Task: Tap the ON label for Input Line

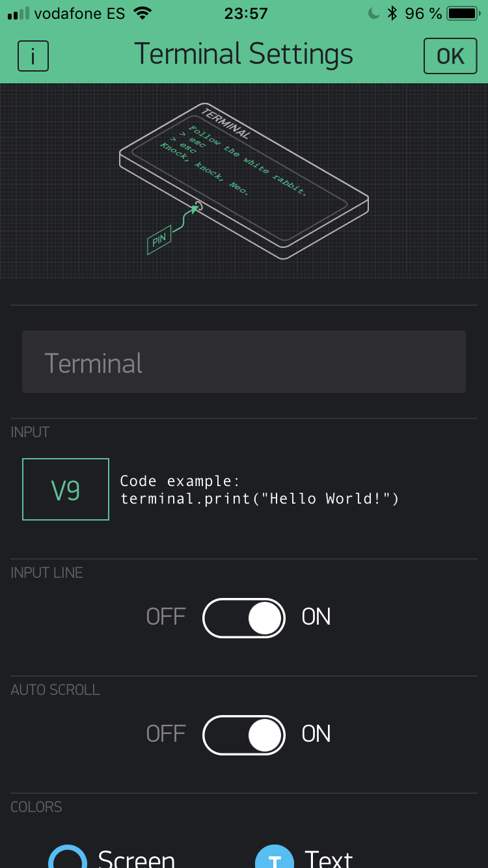Action: click(x=316, y=617)
